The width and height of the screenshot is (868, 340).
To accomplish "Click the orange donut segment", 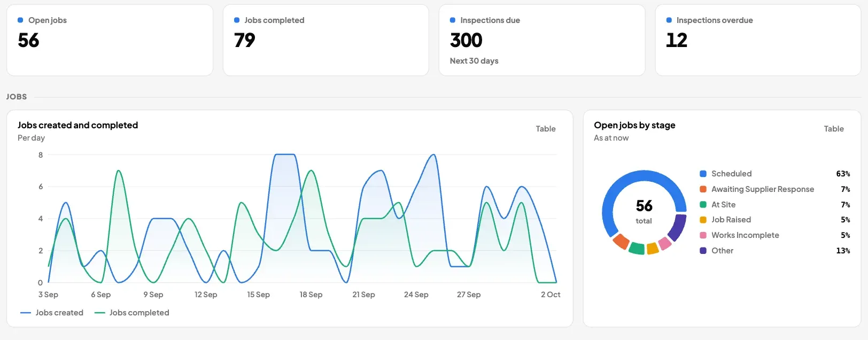I will pyautogui.click(x=621, y=242).
